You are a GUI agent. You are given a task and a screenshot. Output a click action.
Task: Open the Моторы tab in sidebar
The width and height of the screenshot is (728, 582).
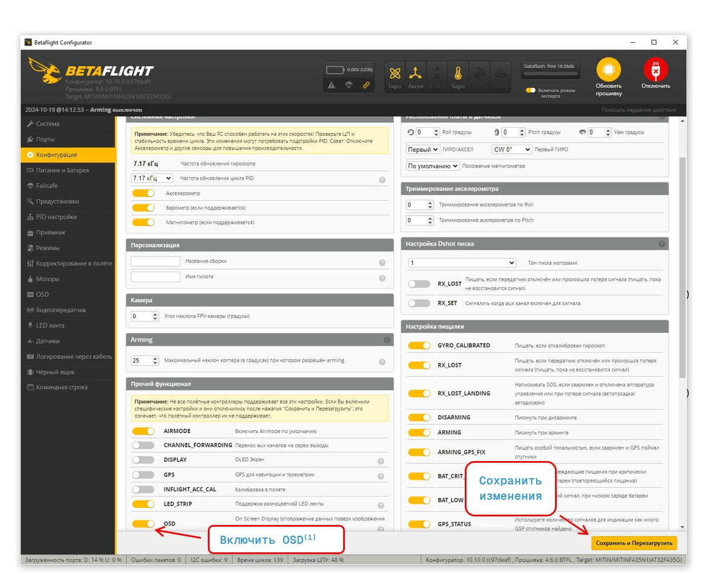[68, 279]
